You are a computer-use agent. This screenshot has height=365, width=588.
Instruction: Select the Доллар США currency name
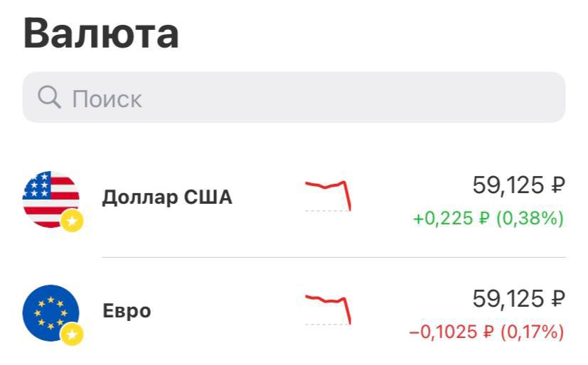(167, 197)
